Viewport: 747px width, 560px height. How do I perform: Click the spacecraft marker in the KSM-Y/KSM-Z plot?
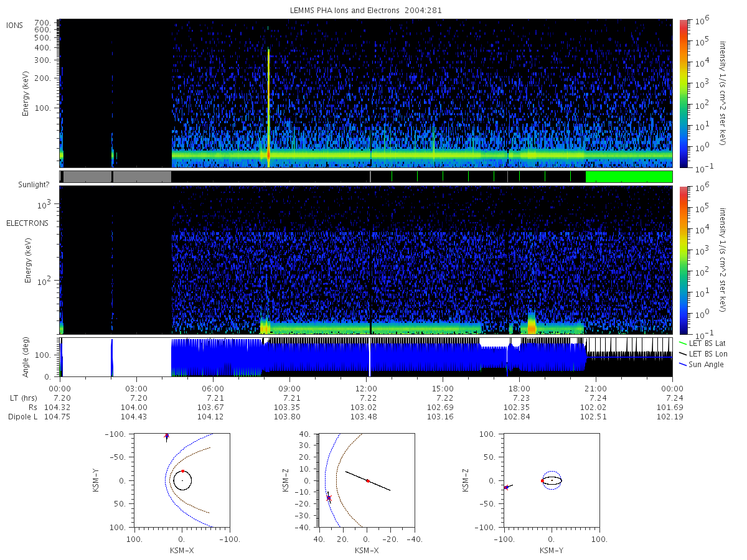pyautogui.click(x=505, y=487)
